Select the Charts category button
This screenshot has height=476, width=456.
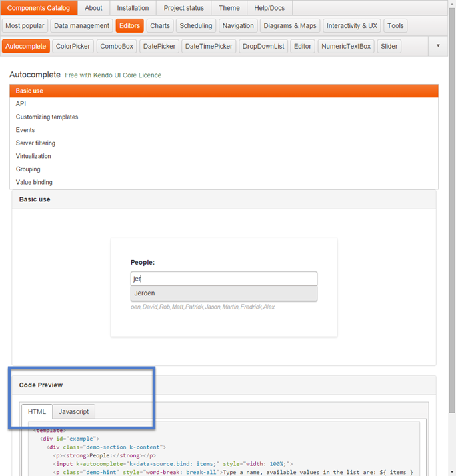pyautogui.click(x=160, y=26)
